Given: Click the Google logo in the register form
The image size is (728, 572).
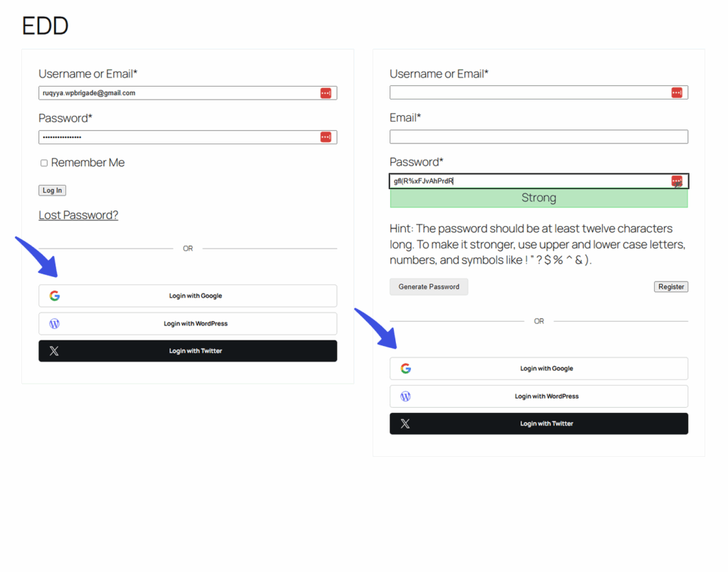Looking at the screenshot, I should tap(405, 368).
